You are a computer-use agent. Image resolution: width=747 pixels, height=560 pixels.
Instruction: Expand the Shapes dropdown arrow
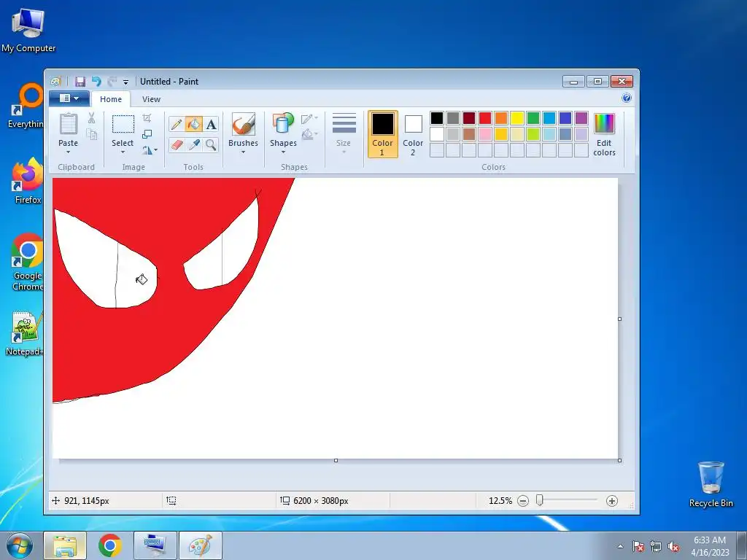point(283,152)
